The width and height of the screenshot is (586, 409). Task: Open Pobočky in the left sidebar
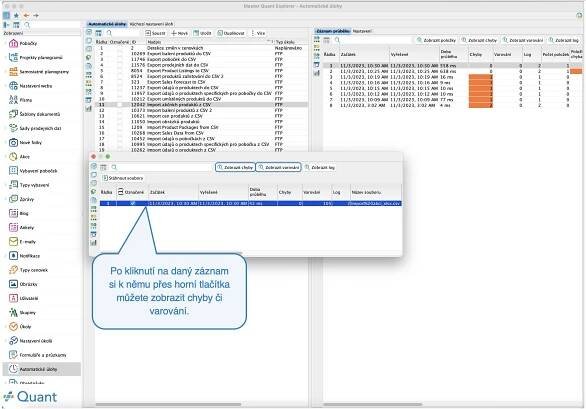28,43
